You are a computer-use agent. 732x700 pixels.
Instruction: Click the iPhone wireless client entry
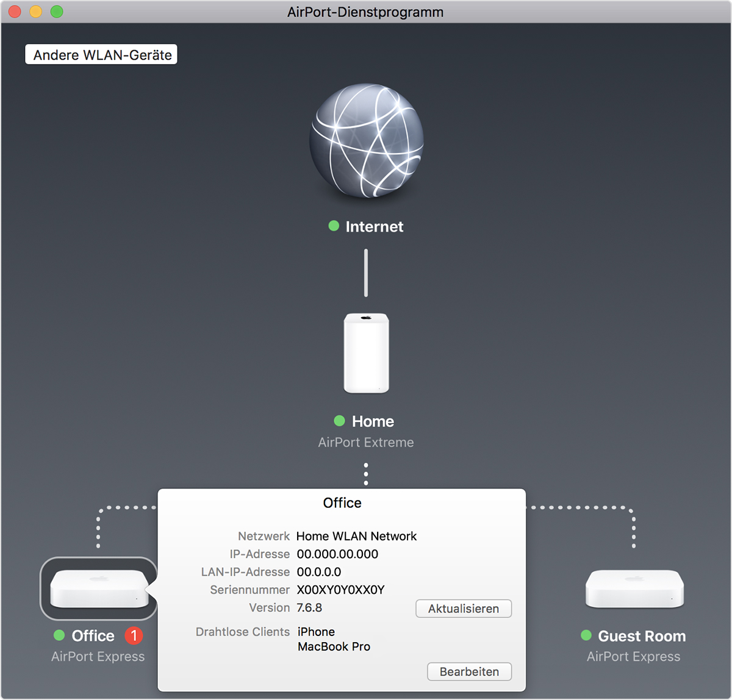click(x=316, y=632)
